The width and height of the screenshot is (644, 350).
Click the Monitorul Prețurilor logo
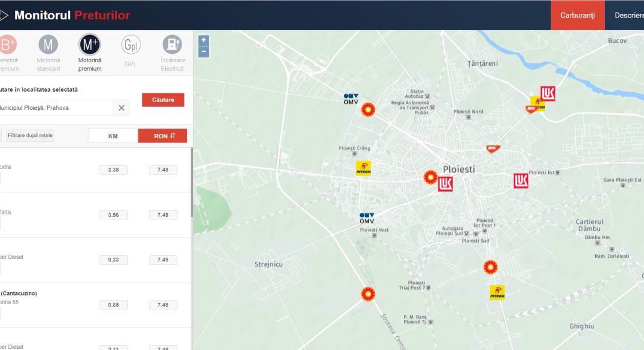point(66,15)
